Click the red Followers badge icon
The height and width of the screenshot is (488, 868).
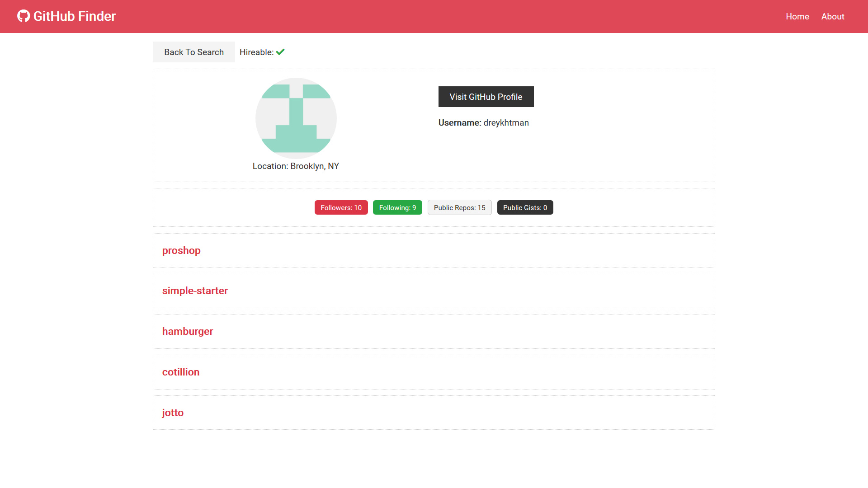(341, 207)
